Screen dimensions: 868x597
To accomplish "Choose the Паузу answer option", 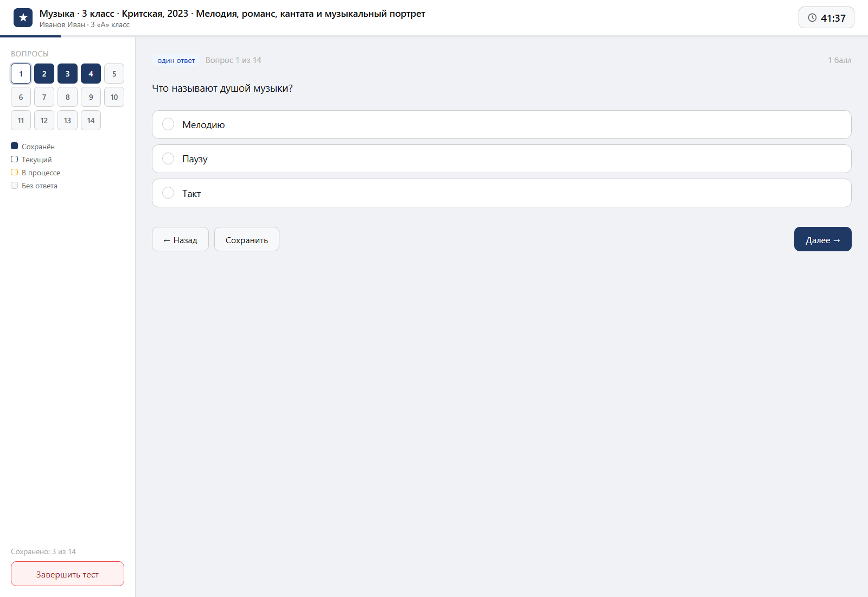I will click(501, 158).
